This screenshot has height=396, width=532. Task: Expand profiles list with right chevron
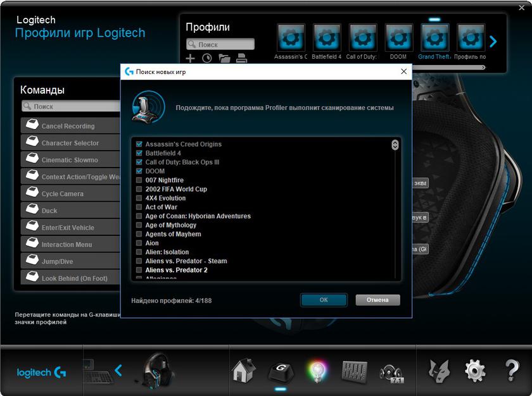[493, 42]
